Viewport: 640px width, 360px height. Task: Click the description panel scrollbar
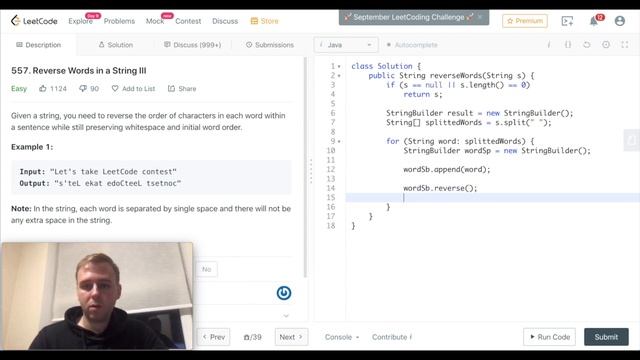pyautogui.click(x=305, y=167)
